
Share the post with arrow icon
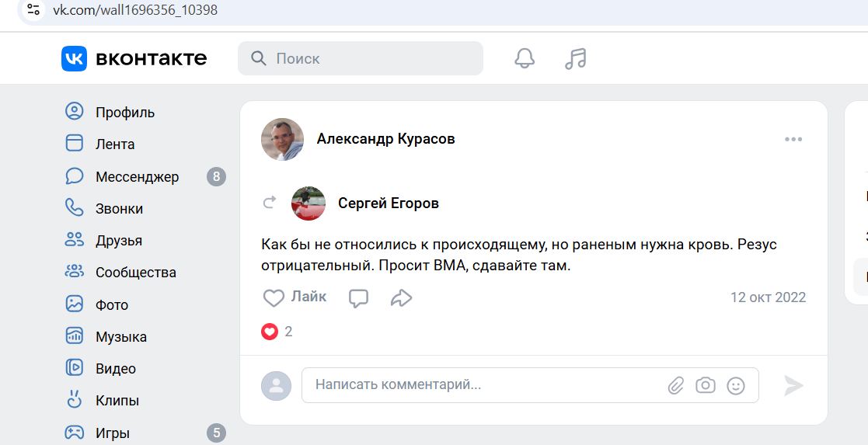[x=401, y=298]
